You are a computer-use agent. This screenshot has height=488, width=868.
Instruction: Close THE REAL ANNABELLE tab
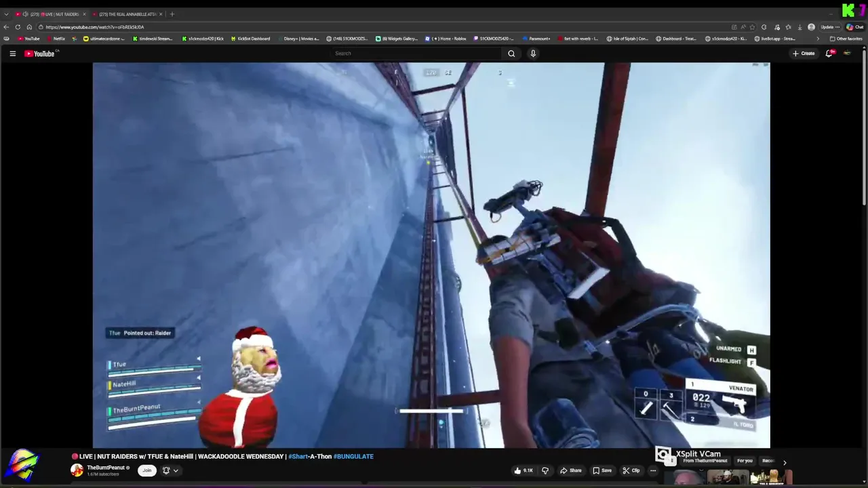tap(161, 14)
